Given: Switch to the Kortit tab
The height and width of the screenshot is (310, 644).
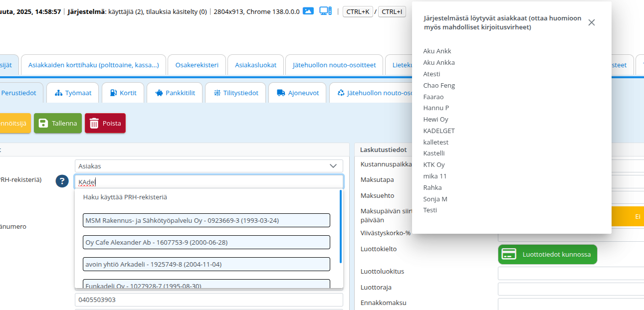Looking at the screenshot, I should click(x=123, y=93).
